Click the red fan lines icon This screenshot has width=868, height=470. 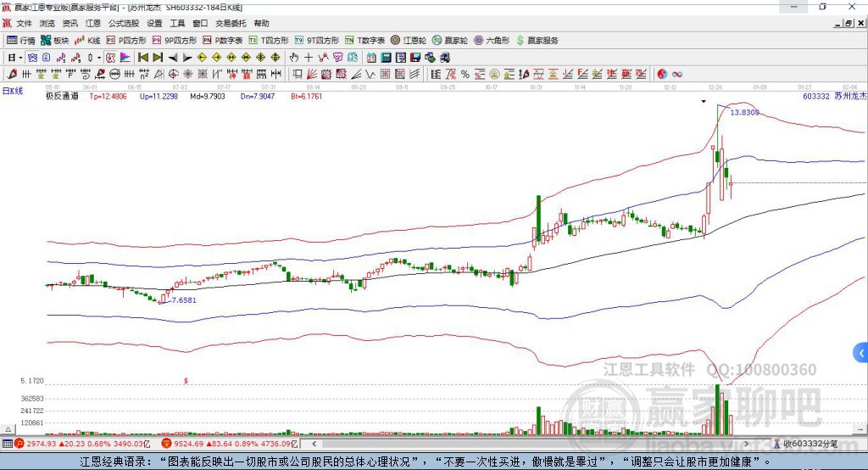312,74
